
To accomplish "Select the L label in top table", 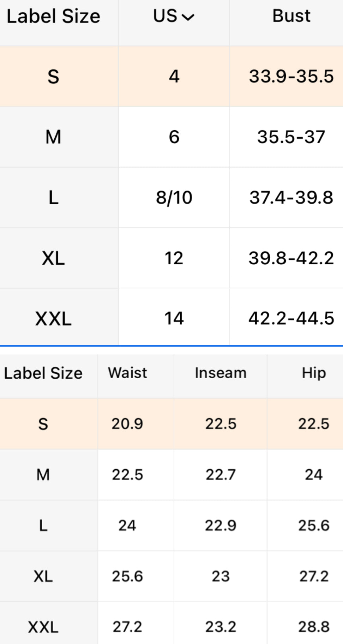I will pos(53,198).
